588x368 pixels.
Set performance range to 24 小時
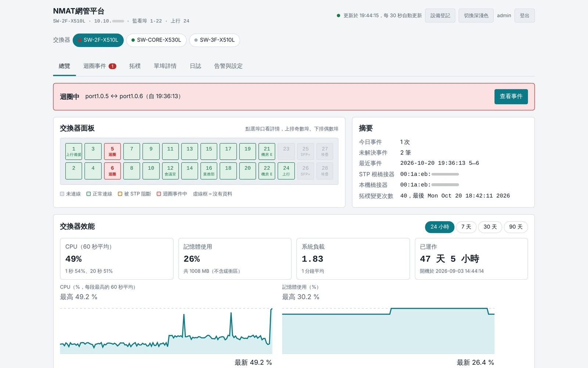tap(440, 227)
